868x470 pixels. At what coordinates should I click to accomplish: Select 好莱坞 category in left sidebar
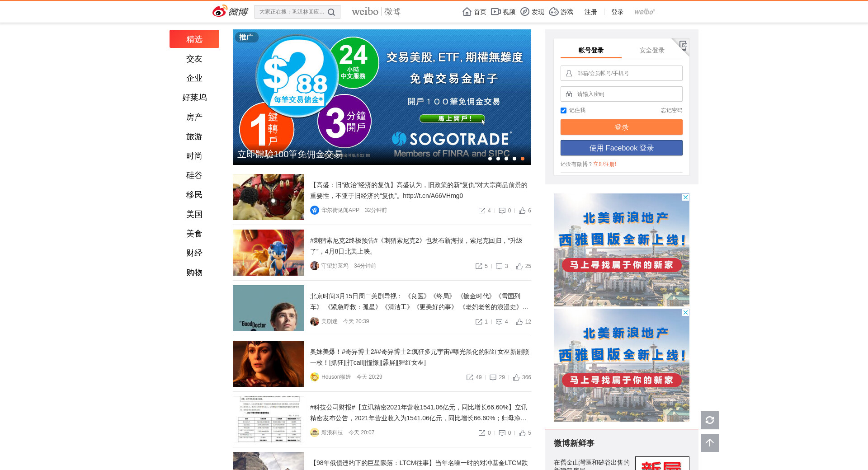194,98
